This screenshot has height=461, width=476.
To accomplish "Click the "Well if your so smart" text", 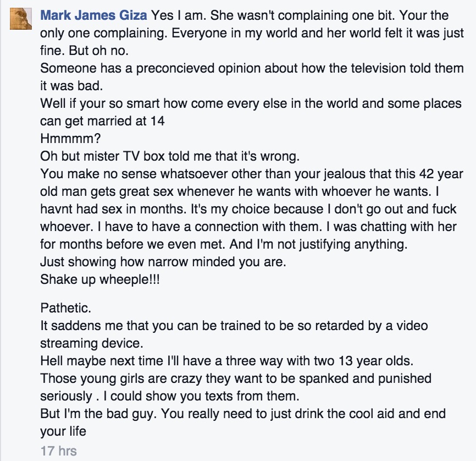I will [99, 103].
